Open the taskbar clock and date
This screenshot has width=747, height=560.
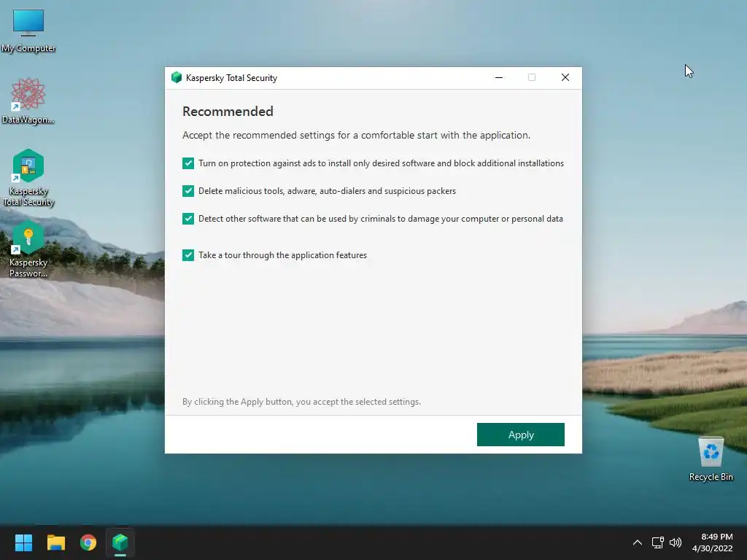click(x=712, y=542)
